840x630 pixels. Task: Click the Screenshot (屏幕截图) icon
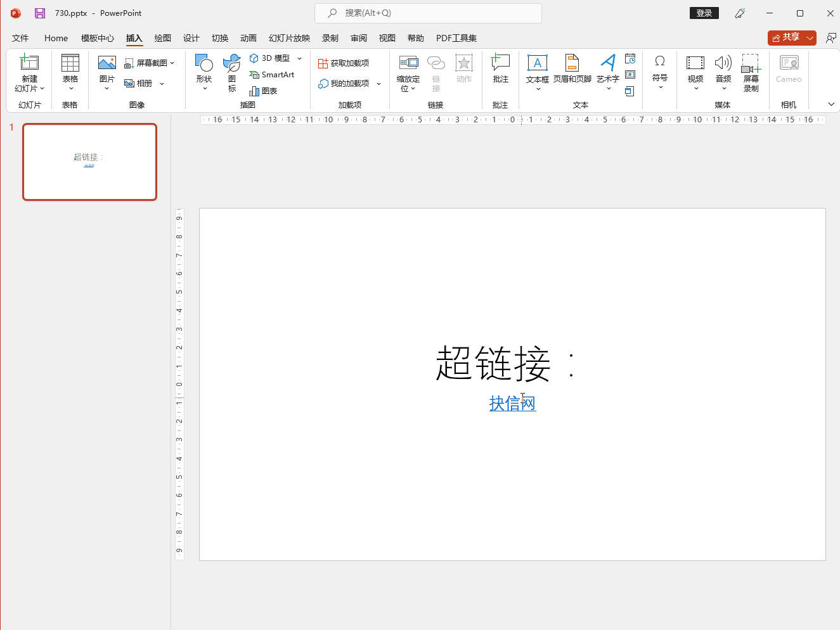129,63
